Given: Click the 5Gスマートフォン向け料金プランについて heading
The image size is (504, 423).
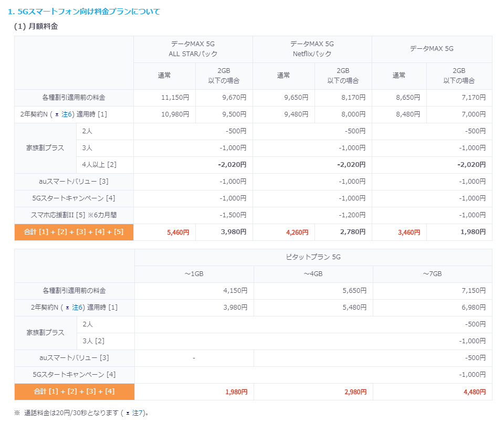Looking at the screenshot, I should point(84,11).
